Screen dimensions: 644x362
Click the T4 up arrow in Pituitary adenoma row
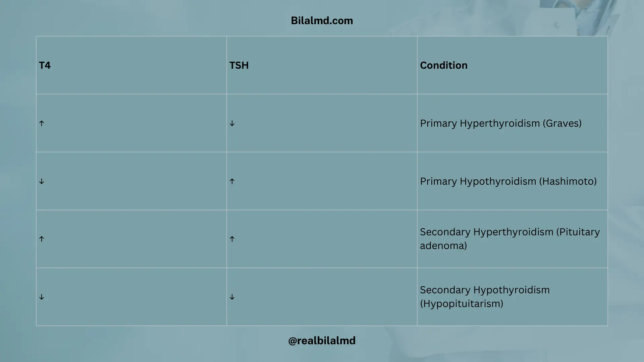42,239
